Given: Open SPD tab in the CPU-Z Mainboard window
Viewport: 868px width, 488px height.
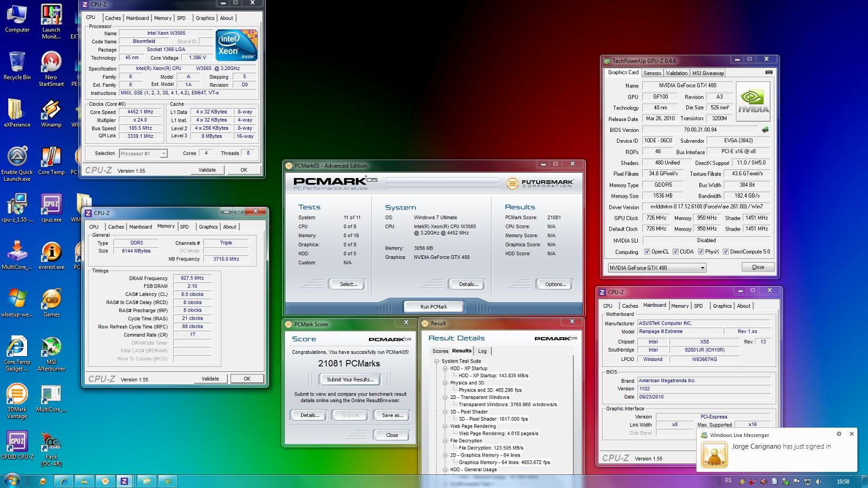Looking at the screenshot, I should coord(698,306).
